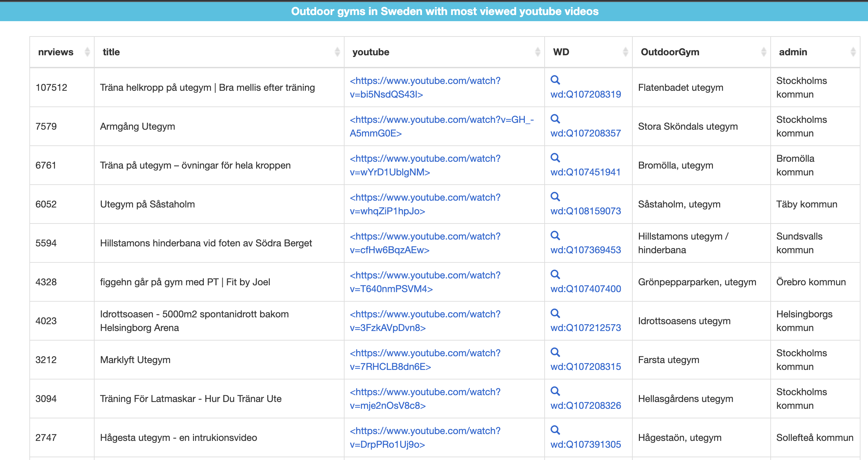868x460 pixels.
Task: Open wd:Q107208326 Wikidata link
Action: tap(586, 405)
